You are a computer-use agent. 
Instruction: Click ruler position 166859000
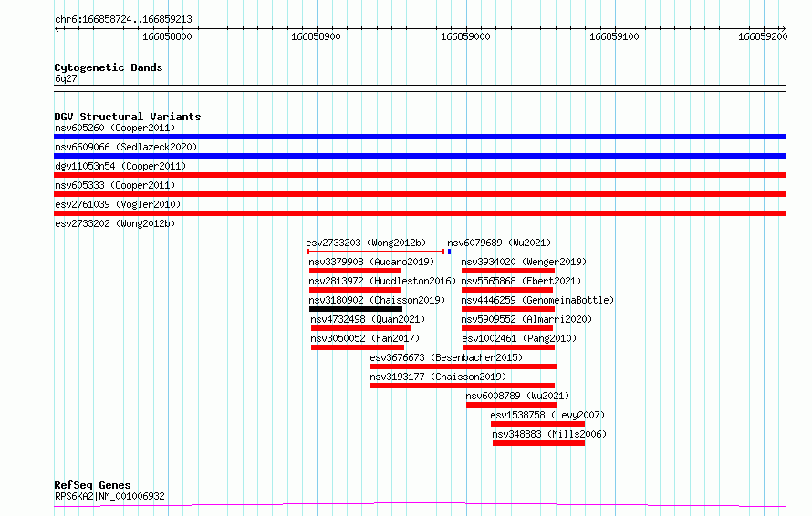(465, 36)
